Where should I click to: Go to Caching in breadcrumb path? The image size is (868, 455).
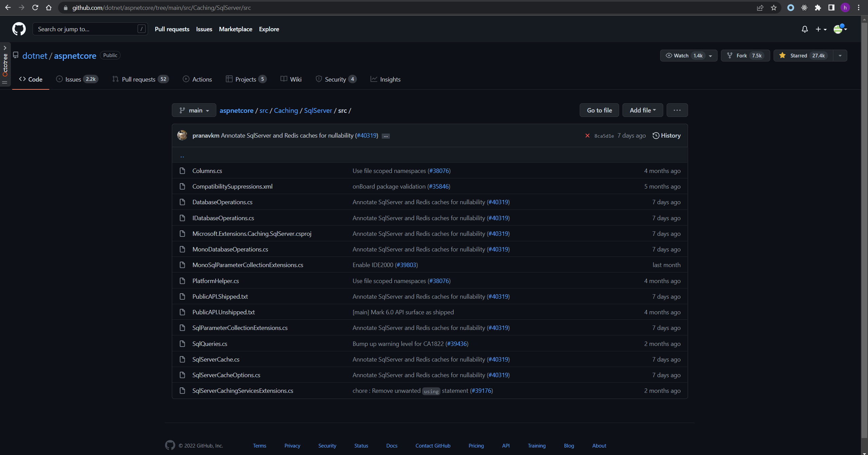pyautogui.click(x=286, y=110)
